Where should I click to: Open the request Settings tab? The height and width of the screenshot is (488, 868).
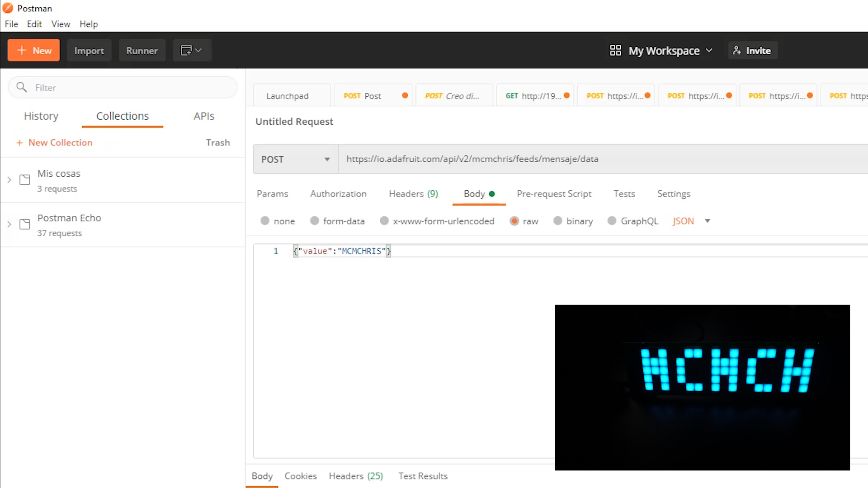pyautogui.click(x=674, y=194)
